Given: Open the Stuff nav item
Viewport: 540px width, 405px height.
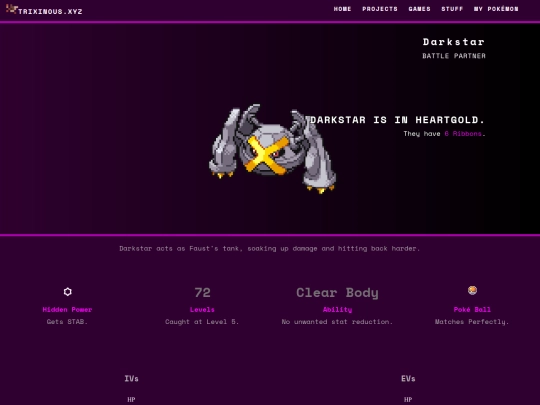Looking at the screenshot, I should [x=452, y=9].
